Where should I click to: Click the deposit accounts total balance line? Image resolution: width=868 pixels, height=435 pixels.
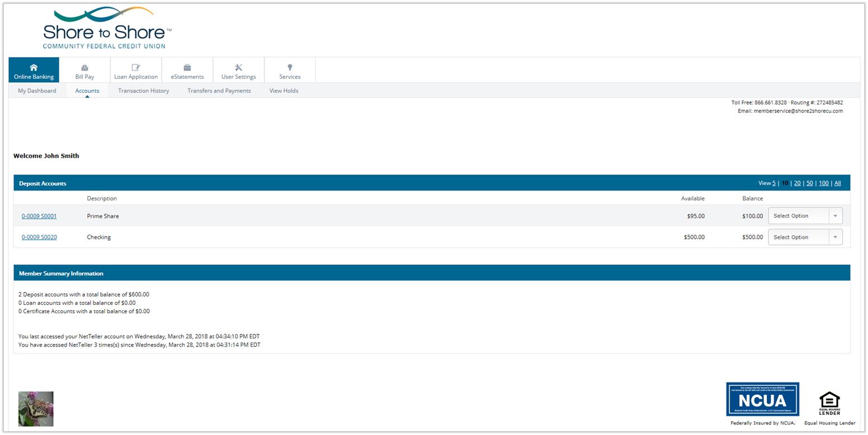pos(84,294)
